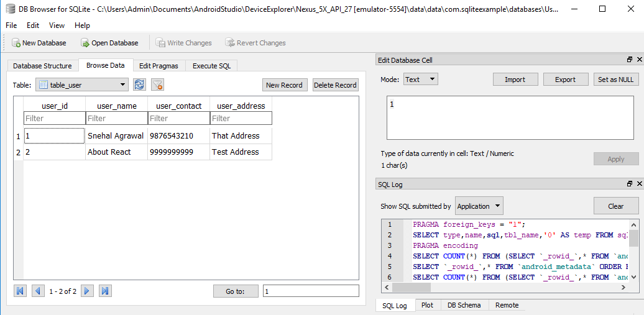Select the Test Address cell

tap(241, 152)
